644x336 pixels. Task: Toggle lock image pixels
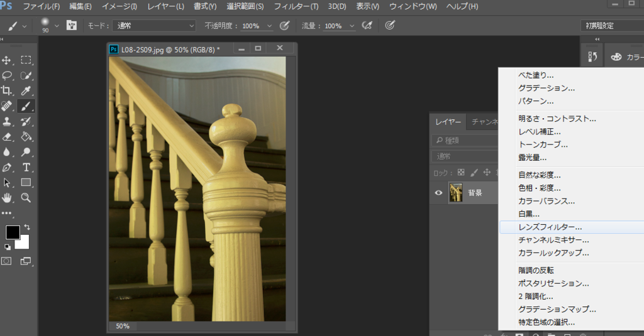tap(474, 172)
